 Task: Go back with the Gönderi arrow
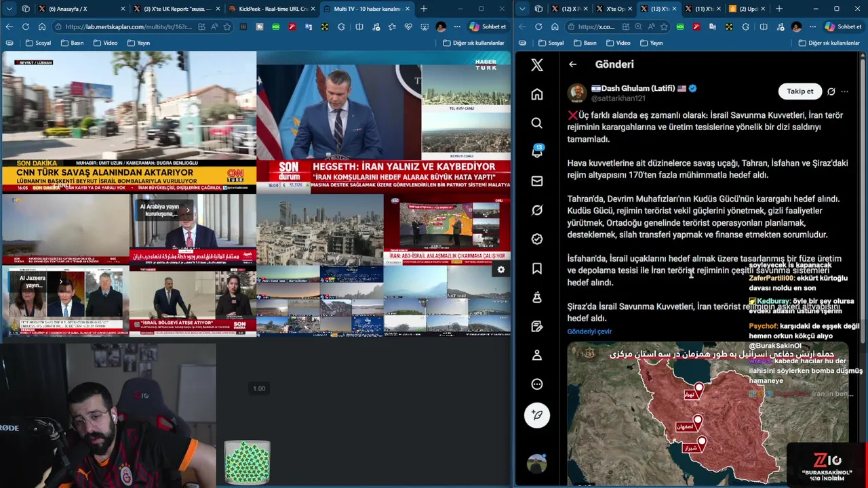pos(573,64)
